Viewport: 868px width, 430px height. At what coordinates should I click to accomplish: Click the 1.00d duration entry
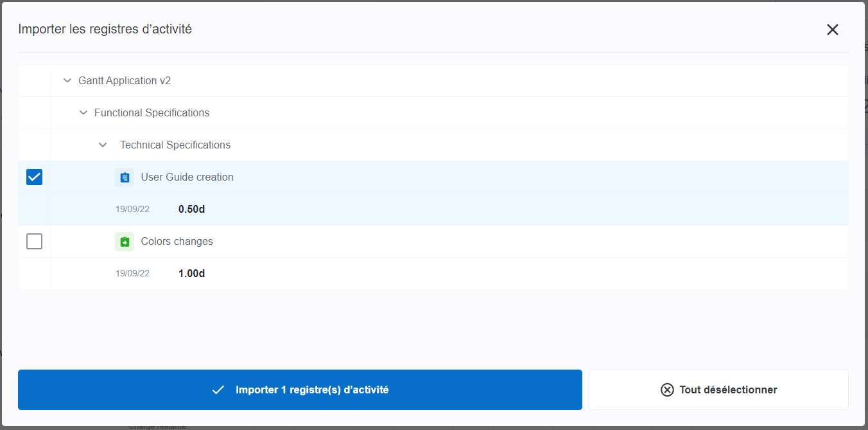(191, 274)
